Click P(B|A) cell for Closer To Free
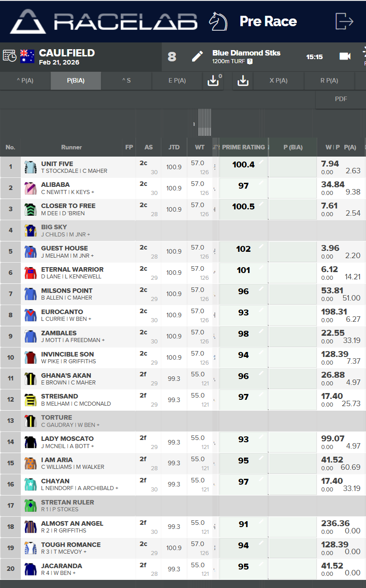Image resolution: width=366 pixels, height=588 pixels. 292,209
